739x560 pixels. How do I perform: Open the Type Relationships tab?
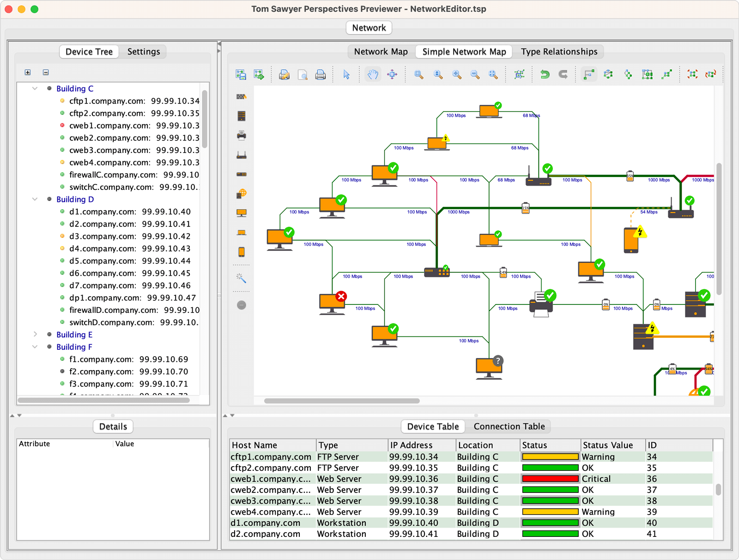point(559,52)
